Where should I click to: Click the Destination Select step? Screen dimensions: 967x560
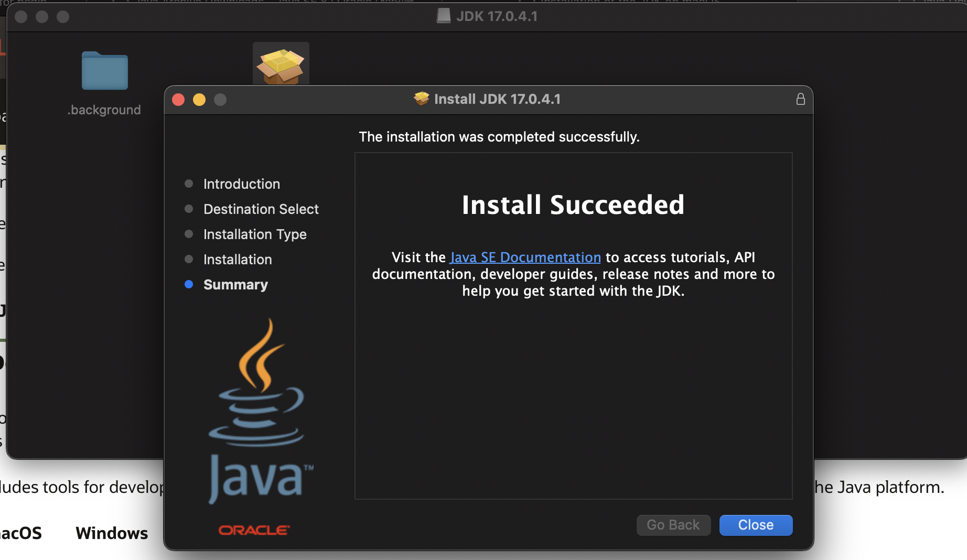point(261,209)
